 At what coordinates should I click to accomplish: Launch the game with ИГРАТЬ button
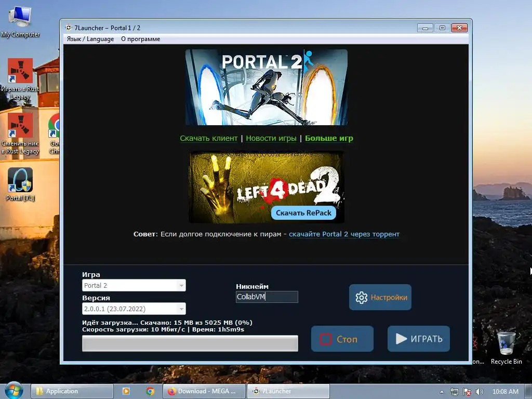419,339
